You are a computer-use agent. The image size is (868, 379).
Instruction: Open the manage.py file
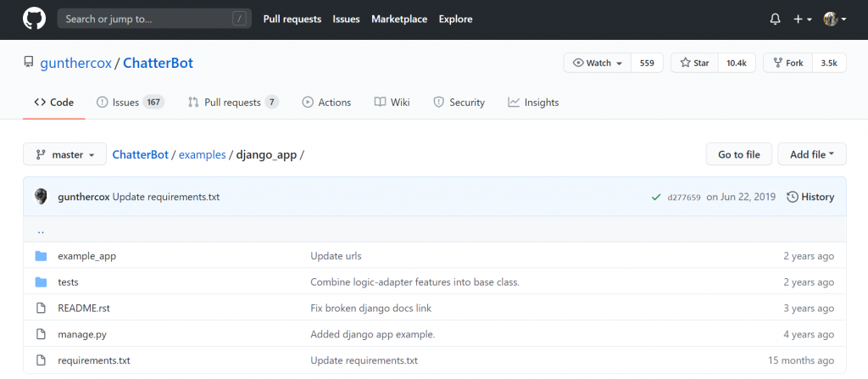pos(82,335)
